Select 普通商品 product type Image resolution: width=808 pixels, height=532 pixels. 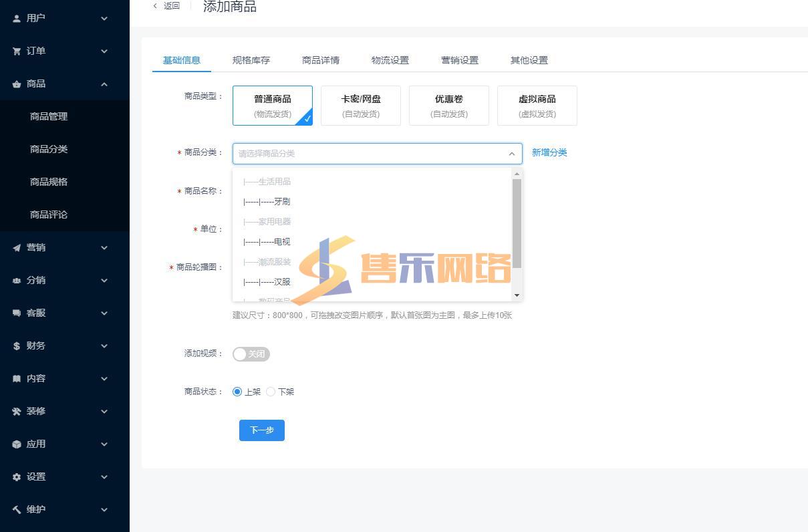(273, 106)
